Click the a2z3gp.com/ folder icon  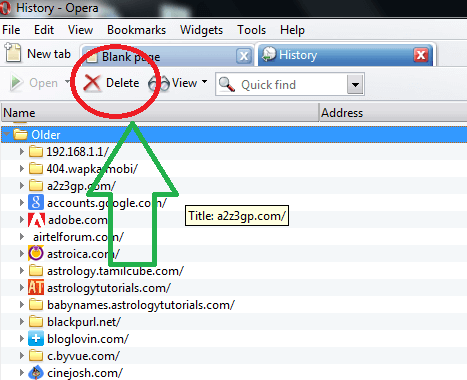36,186
